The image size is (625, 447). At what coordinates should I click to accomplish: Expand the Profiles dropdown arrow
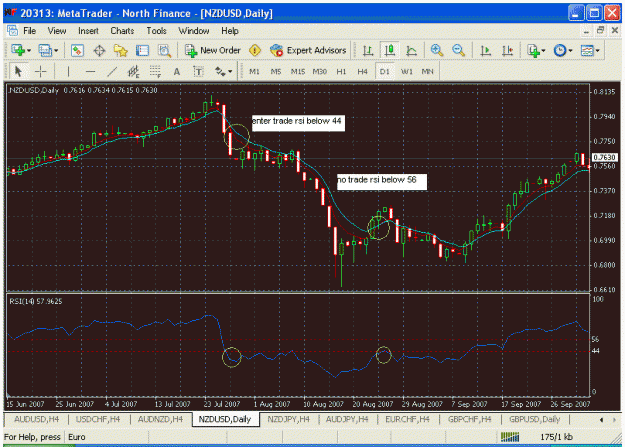[x=56, y=51]
